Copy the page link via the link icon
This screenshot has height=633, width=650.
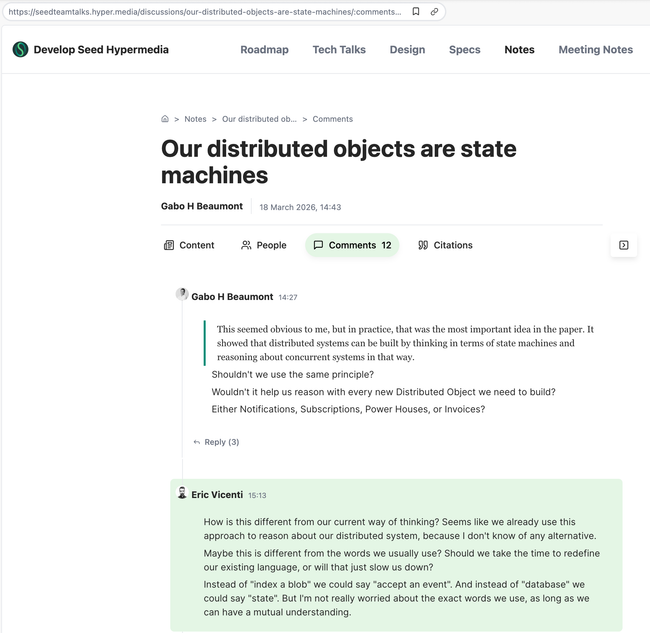click(x=434, y=12)
